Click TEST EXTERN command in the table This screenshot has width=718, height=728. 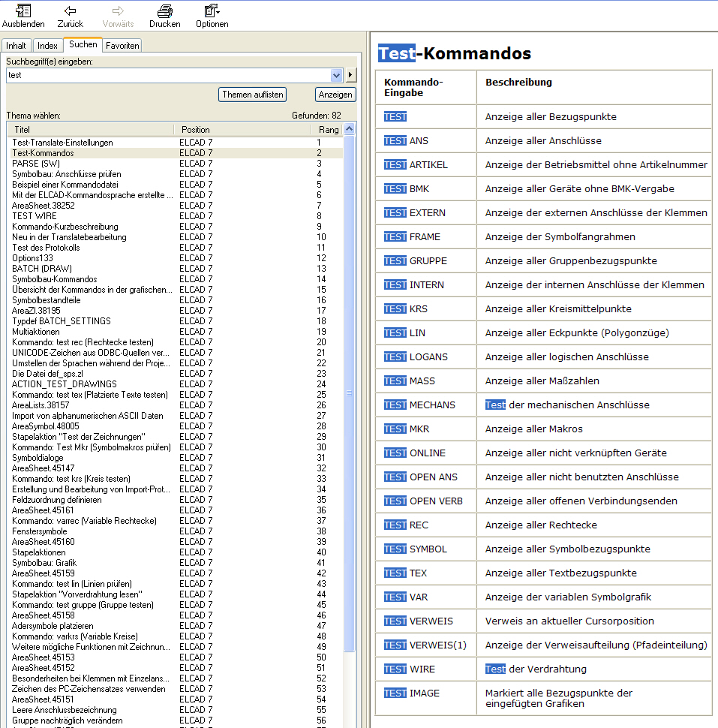[x=414, y=212]
